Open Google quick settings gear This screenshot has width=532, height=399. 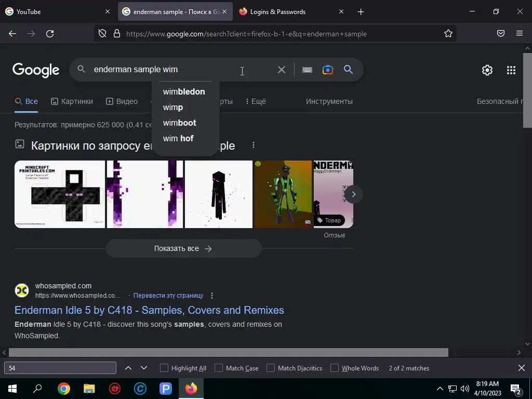pyautogui.click(x=487, y=70)
